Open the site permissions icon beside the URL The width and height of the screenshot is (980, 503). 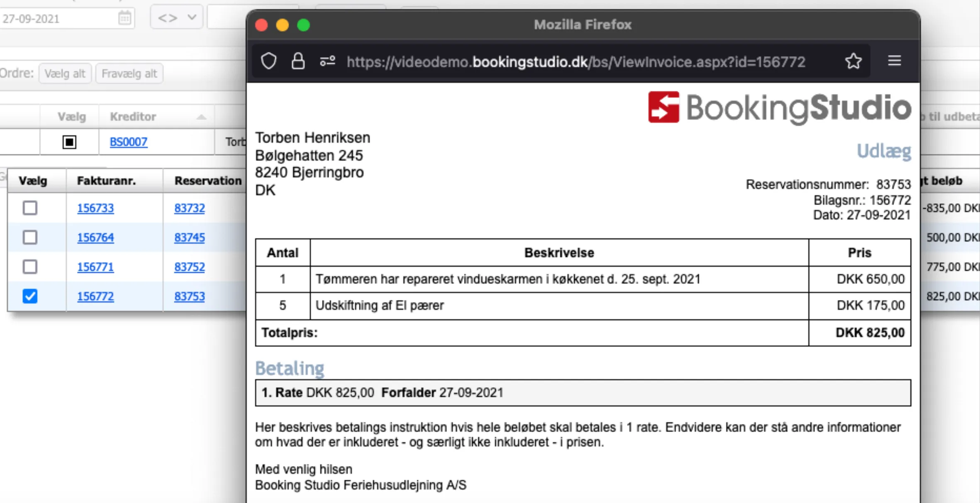[327, 61]
